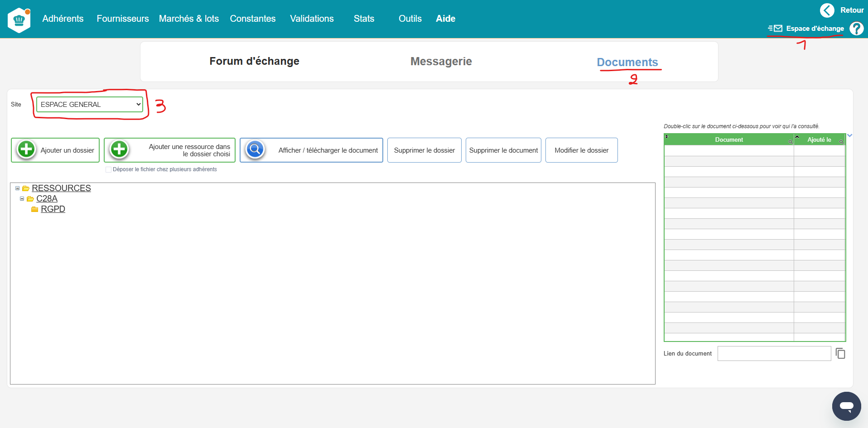This screenshot has width=868, height=428.
Task: Click Ajouter un dossier button
Action: click(55, 150)
